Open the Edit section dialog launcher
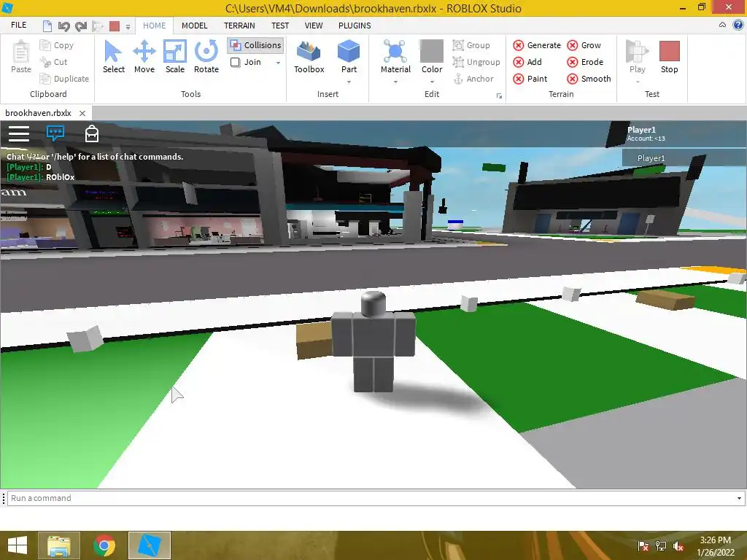The width and height of the screenshot is (747, 560). (x=499, y=96)
